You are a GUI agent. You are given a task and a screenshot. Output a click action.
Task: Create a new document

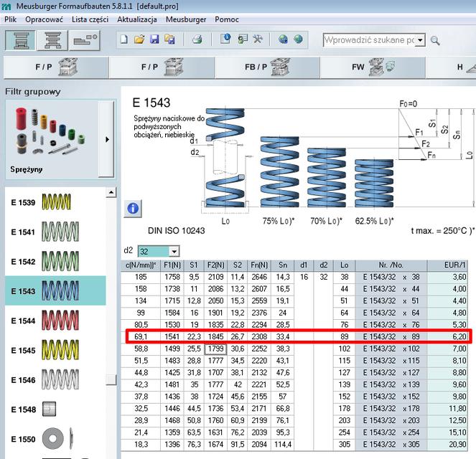pyautogui.click(x=124, y=39)
